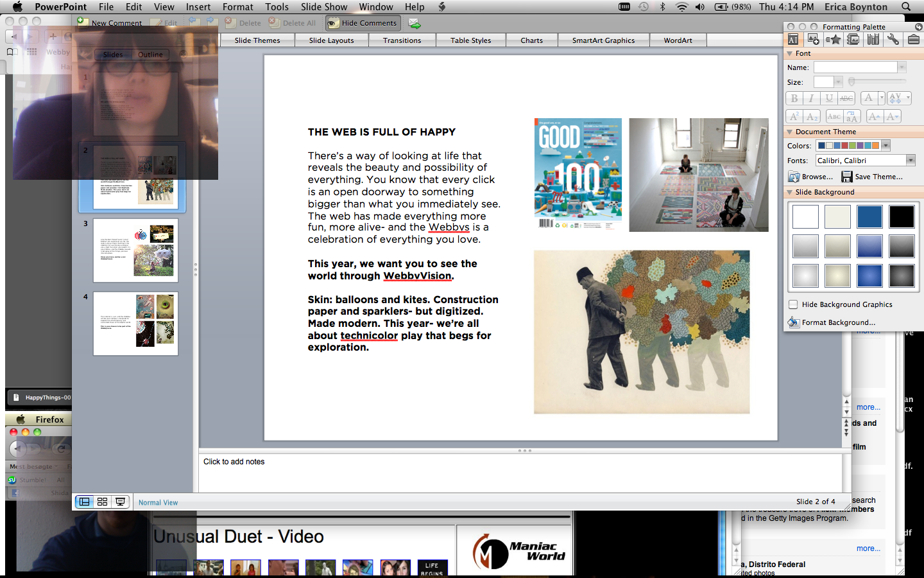This screenshot has height=578, width=924.
Task: Select the solid blue slide background swatch
Action: click(869, 217)
